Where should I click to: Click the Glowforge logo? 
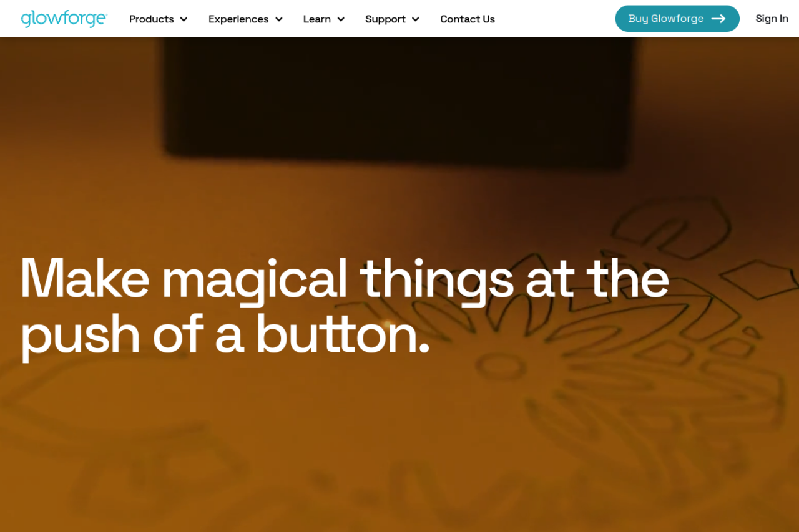point(64,19)
